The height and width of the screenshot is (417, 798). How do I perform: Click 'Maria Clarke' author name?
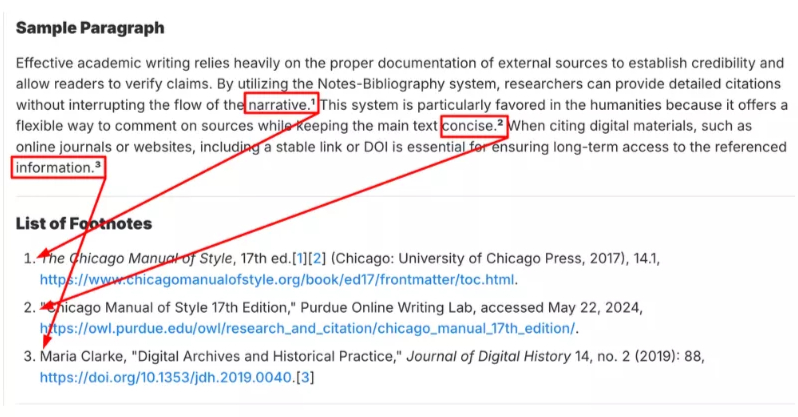point(81,356)
